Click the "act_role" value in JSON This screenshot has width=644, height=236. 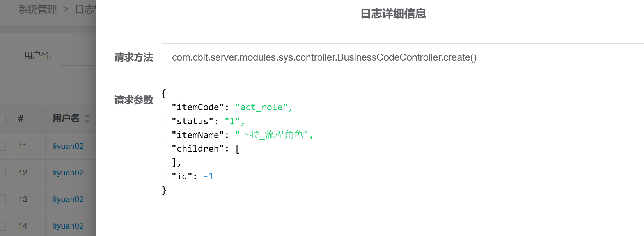261,107
